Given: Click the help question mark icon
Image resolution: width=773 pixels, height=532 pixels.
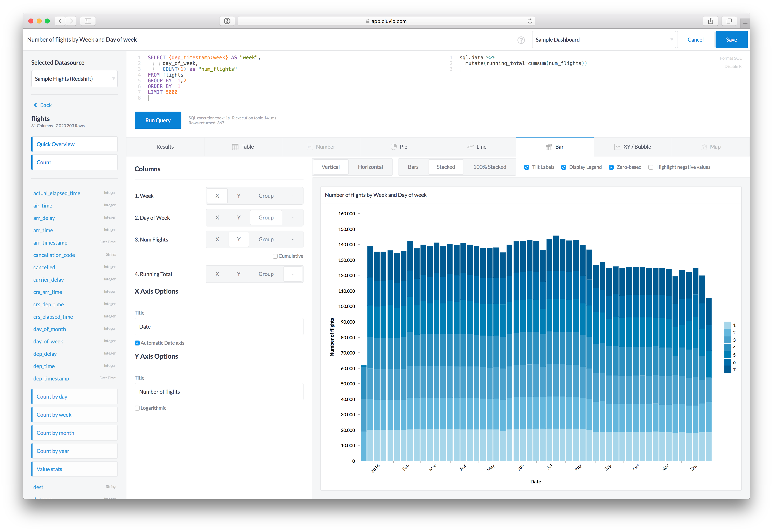Looking at the screenshot, I should tap(521, 40).
